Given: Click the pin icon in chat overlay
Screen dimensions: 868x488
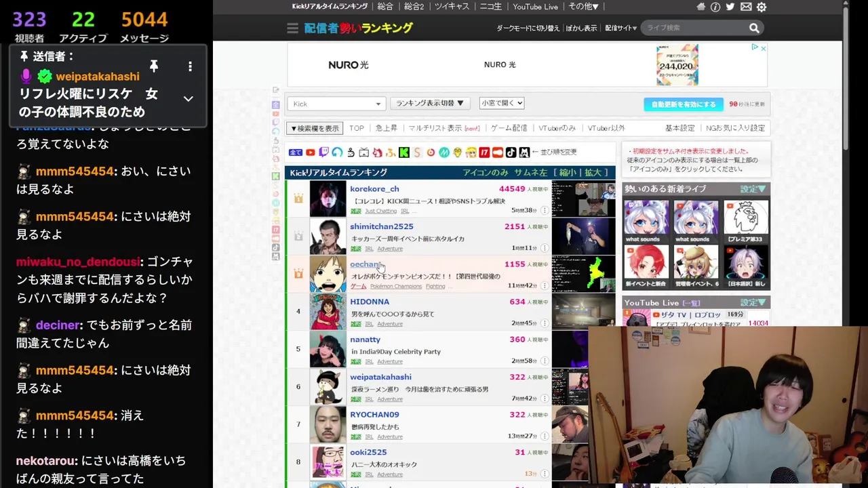Looking at the screenshot, I should [154, 66].
